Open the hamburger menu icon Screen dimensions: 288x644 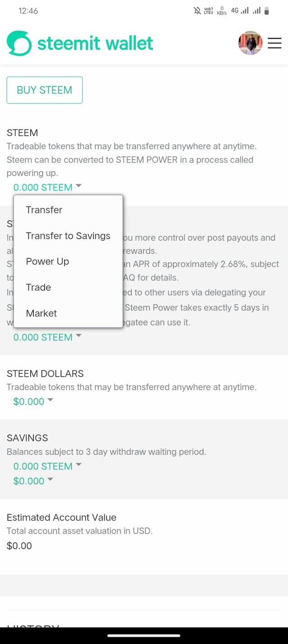(274, 43)
